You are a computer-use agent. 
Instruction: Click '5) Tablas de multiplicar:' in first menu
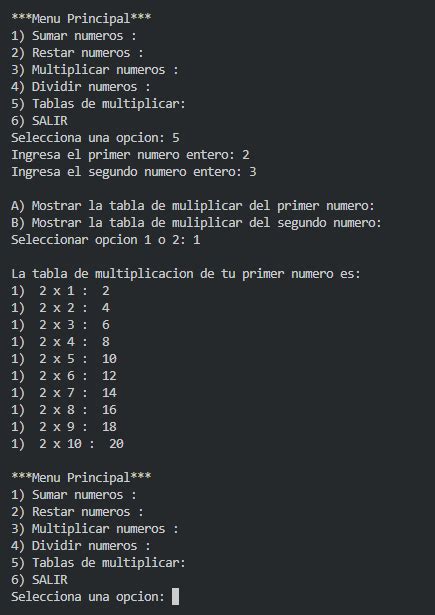(x=98, y=104)
